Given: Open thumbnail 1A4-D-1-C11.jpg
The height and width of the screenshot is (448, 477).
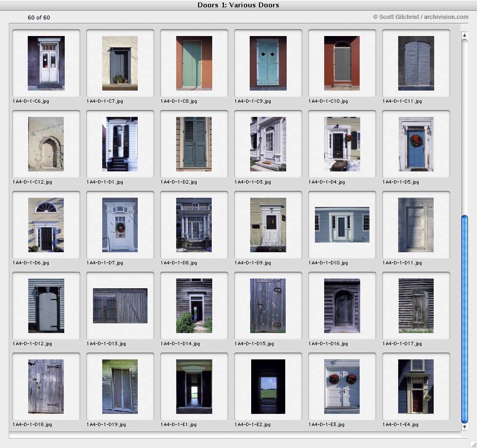Looking at the screenshot, I should coord(416,63).
